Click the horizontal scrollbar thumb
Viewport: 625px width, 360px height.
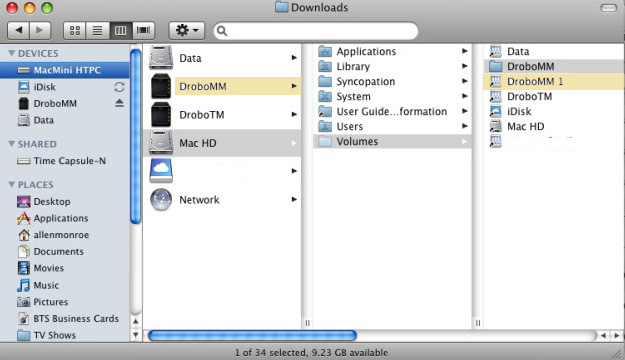point(252,335)
